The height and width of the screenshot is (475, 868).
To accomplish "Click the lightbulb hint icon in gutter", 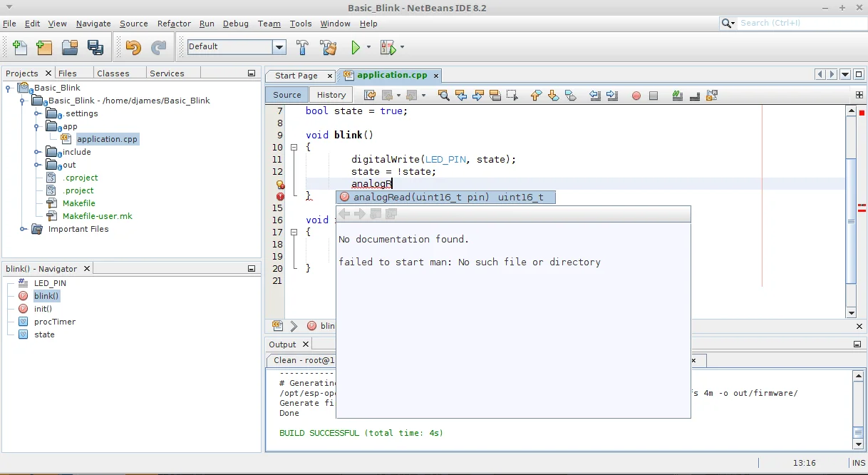I will click(280, 184).
